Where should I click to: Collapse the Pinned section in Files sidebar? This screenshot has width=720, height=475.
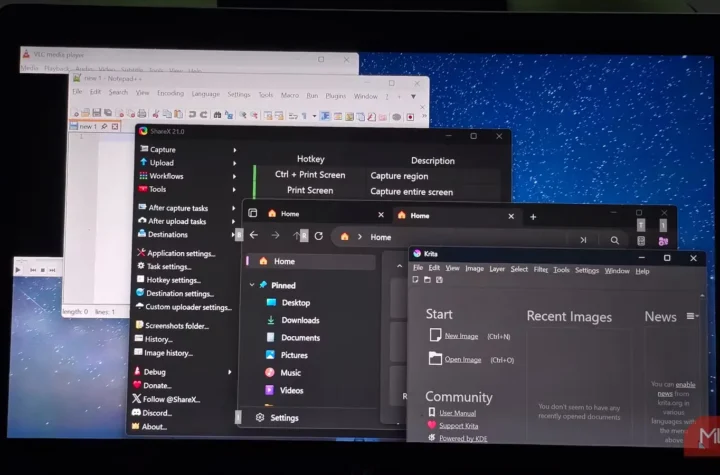pos(252,285)
